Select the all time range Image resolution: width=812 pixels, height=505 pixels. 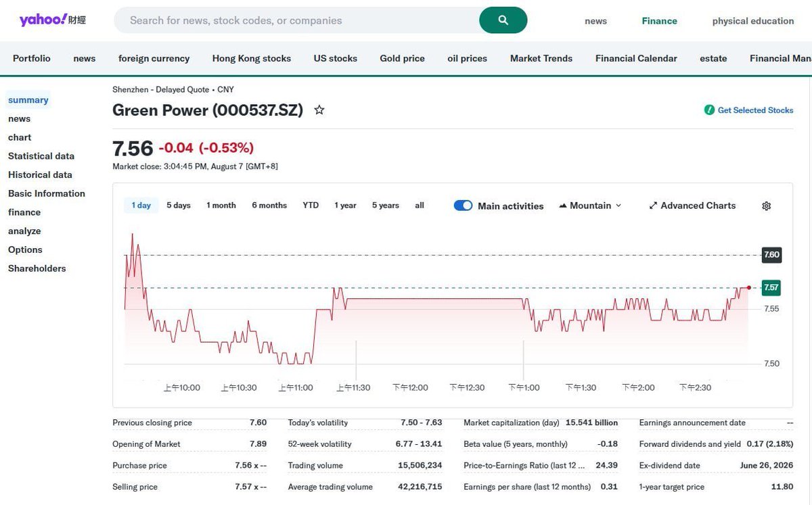(x=420, y=206)
